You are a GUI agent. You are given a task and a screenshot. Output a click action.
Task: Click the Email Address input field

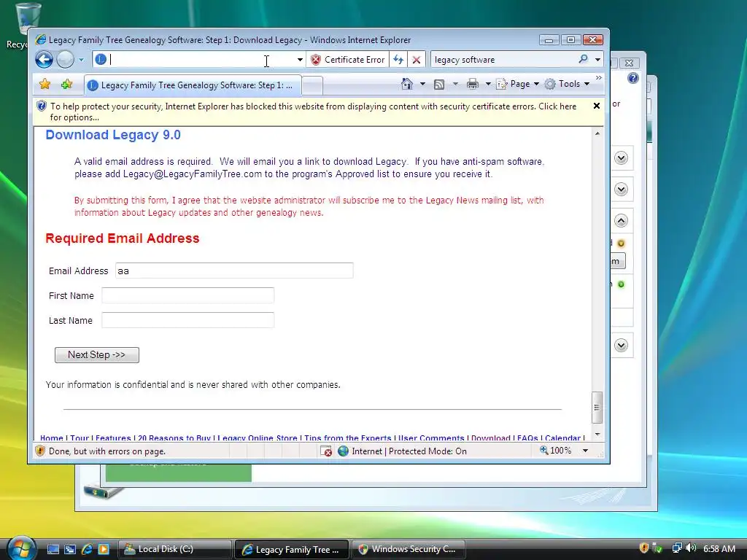tap(234, 271)
